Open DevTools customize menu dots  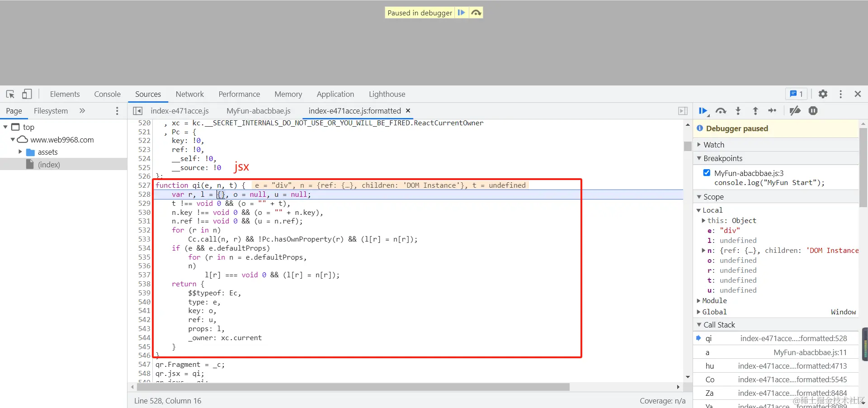[x=841, y=94]
